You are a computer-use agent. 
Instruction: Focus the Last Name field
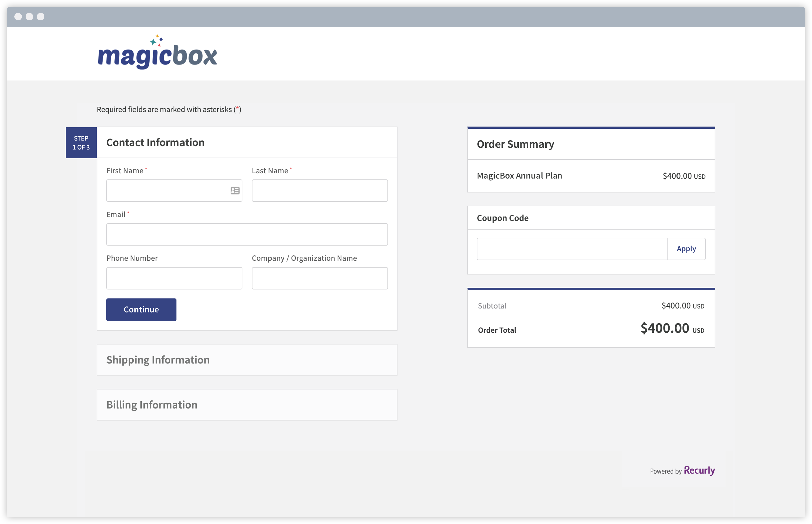point(319,191)
